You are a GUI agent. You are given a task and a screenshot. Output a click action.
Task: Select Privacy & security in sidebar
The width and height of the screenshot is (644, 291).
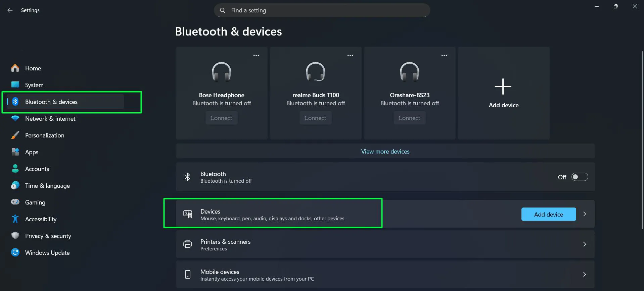[x=65, y=236]
